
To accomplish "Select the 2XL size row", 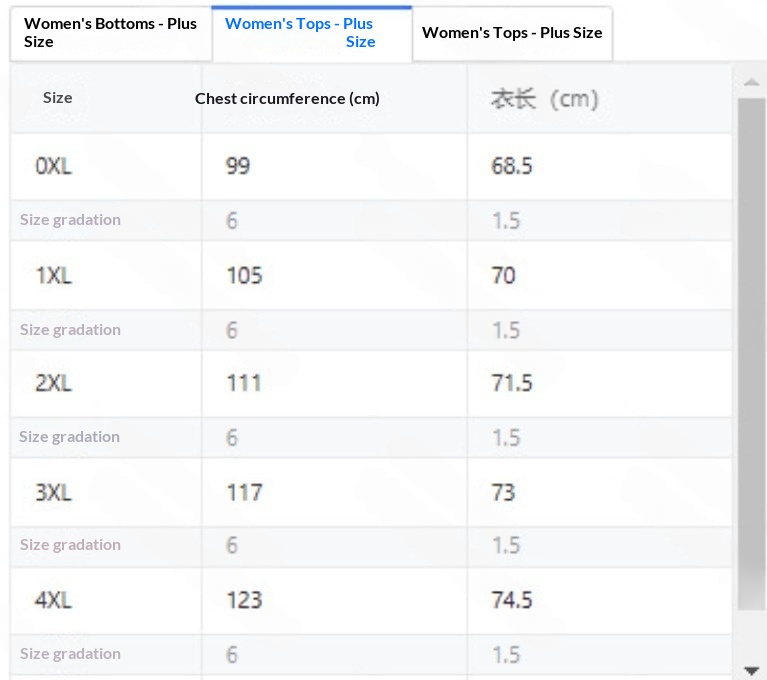I will click(53, 383).
